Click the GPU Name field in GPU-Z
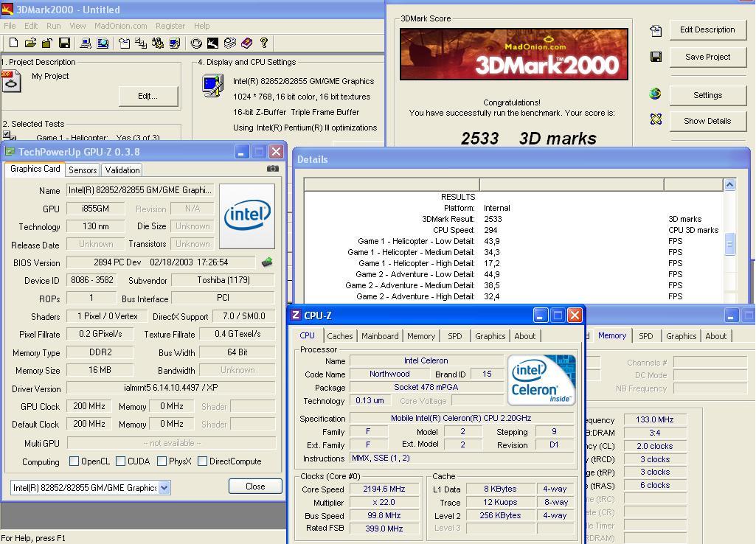The image size is (756, 544). 140,190
